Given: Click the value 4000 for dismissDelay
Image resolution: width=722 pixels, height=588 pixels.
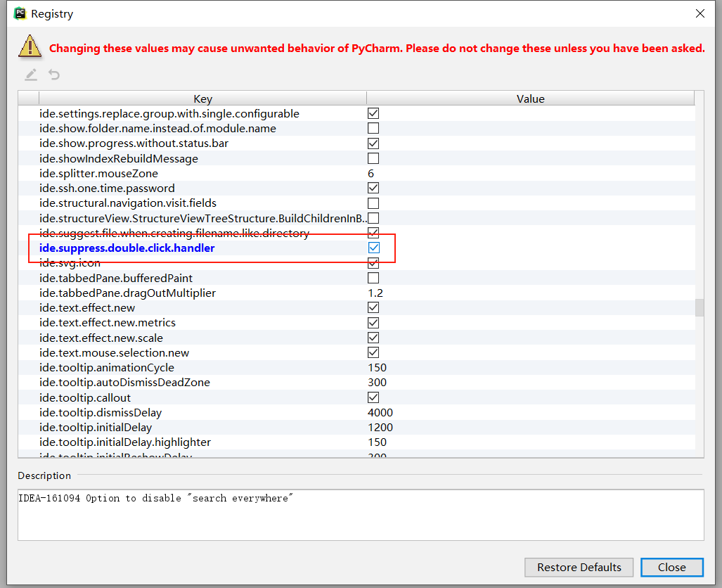Looking at the screenshot, I should click(x=380, y=412).
